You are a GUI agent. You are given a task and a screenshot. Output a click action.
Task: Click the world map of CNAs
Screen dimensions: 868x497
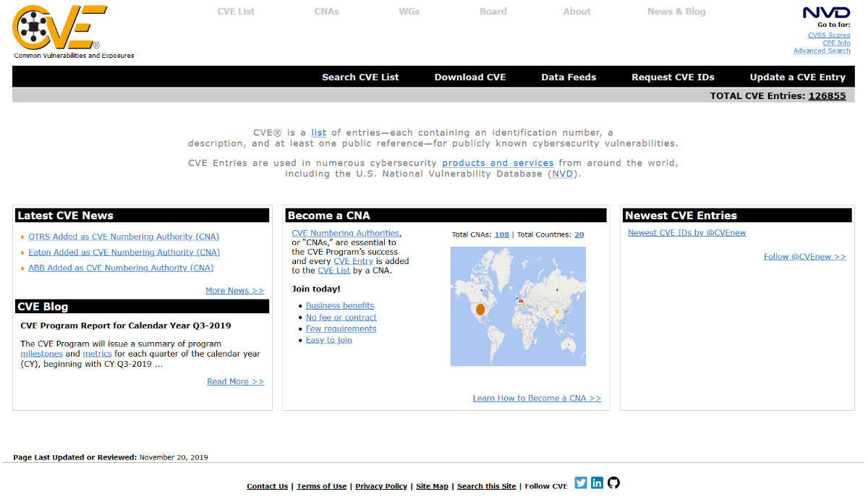[518, 306]
